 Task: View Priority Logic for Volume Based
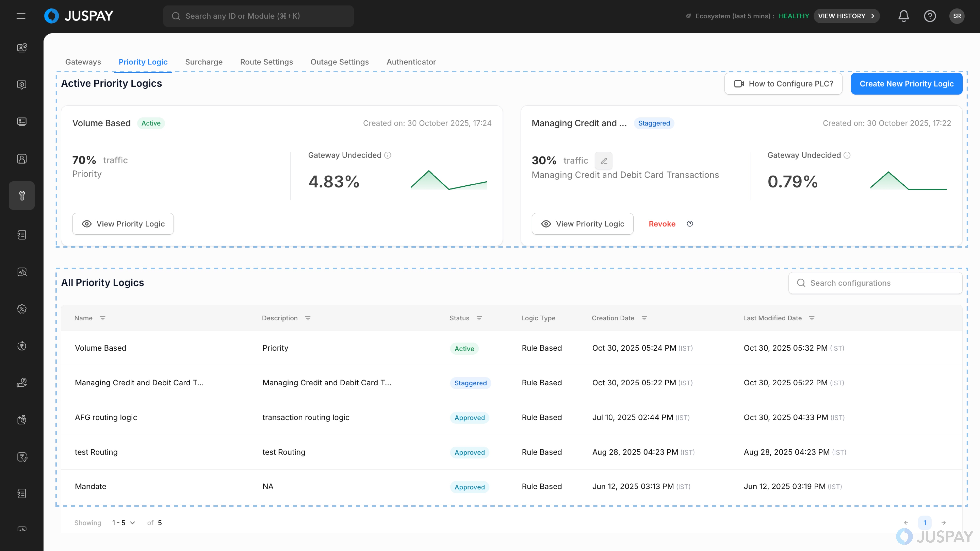123,224
